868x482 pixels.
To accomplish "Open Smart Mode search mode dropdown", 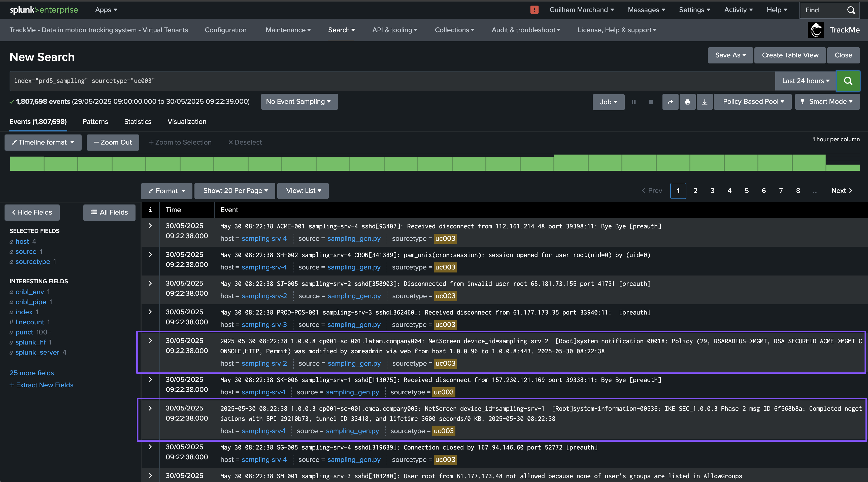I will coord(827,102).
